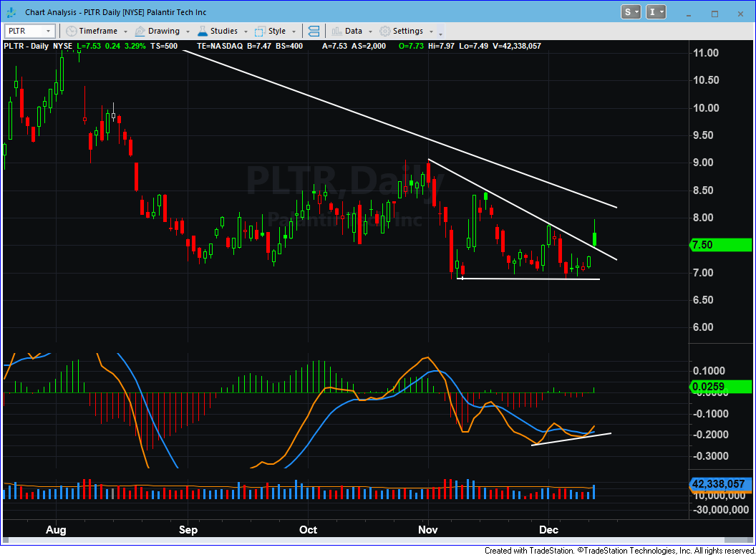Expand the Style dropdown arrow
This screenshot has width=756, height=555.
(x=294, y=32)
